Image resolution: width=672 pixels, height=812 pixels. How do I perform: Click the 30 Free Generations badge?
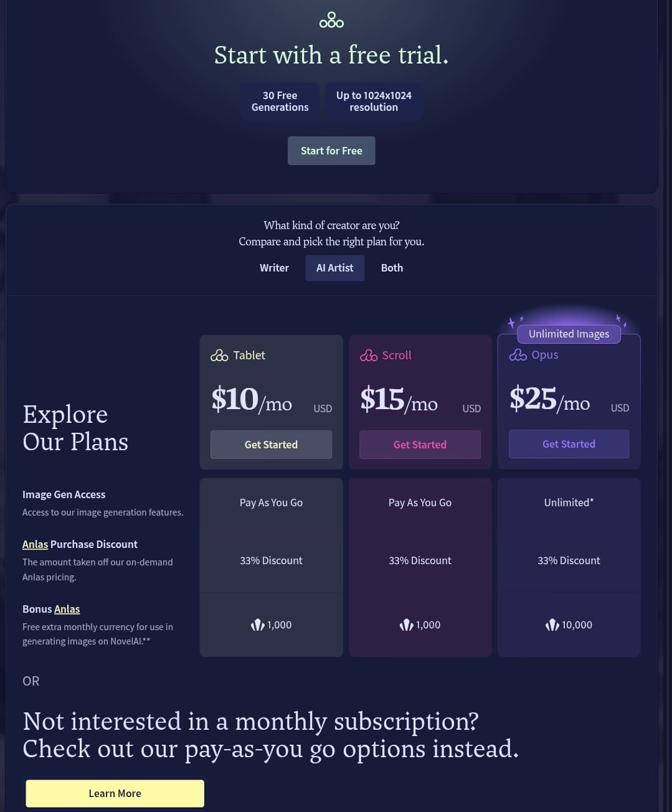pos(280,101)
